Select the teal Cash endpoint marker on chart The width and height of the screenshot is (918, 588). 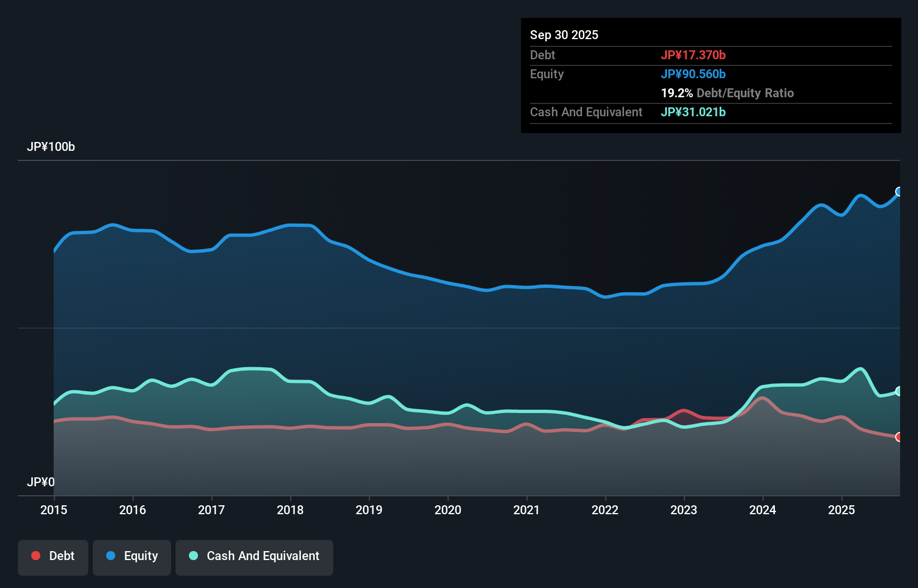(899, 391)
